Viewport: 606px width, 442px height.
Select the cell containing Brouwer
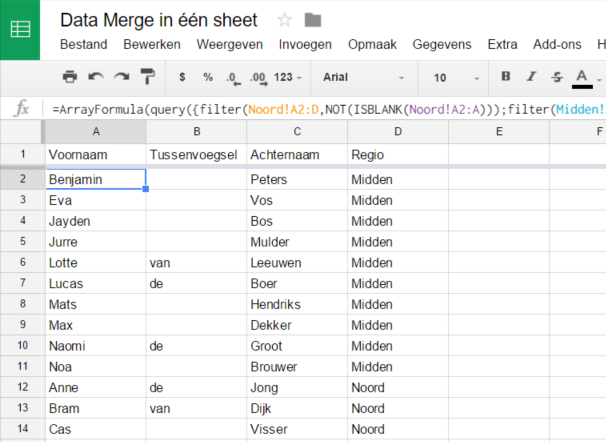point(297,367)
